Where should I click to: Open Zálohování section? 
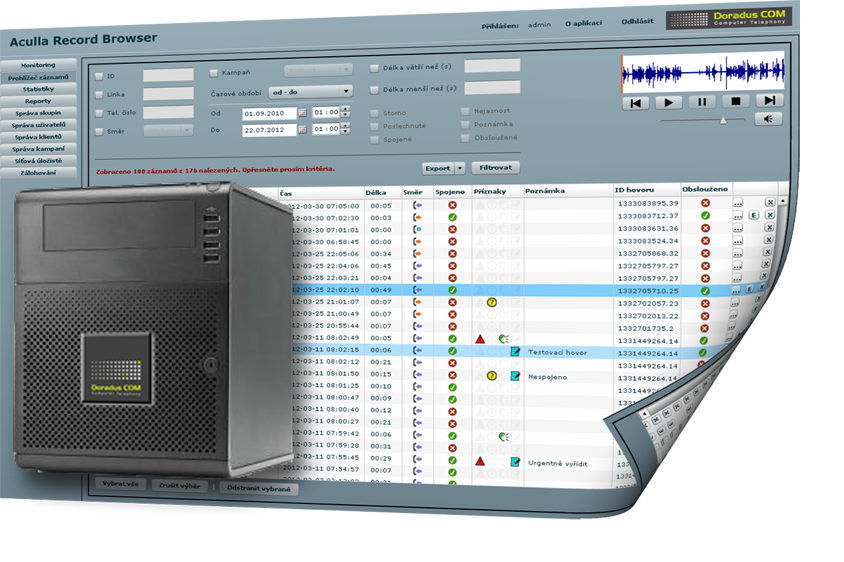tap(38, 173)
